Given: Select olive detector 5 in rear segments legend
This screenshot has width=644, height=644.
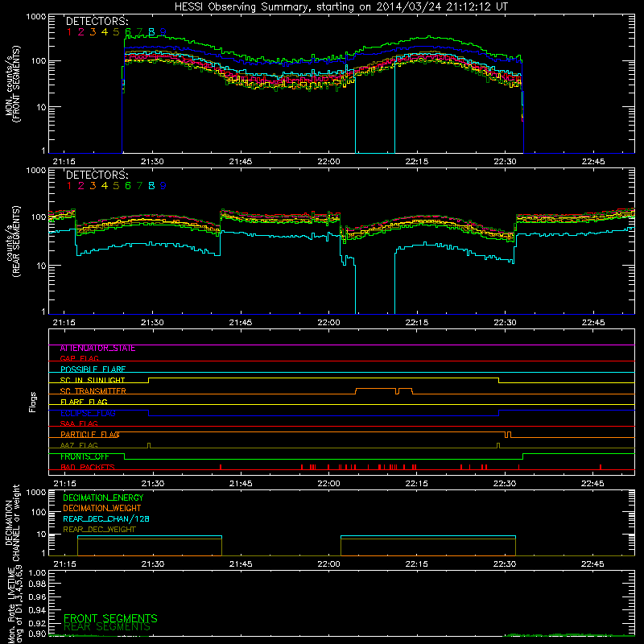Looking at the screenshot, I should 116,186.
